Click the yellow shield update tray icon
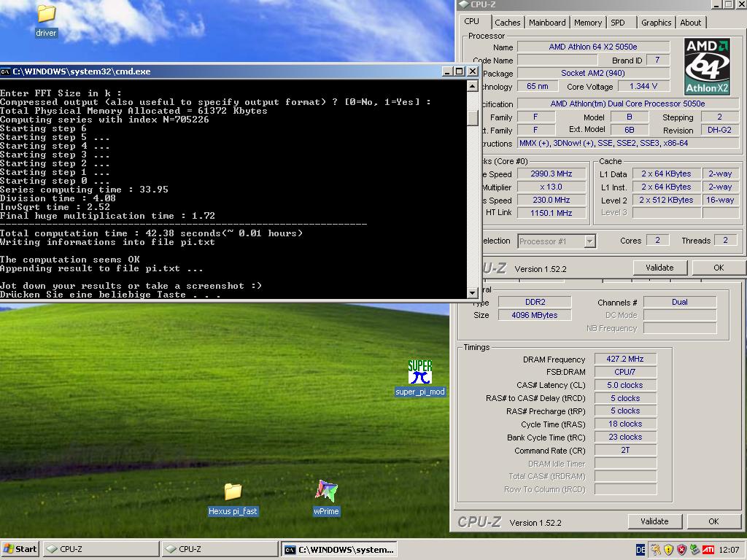This screenshot has width=747, height=560. [668, 550]
